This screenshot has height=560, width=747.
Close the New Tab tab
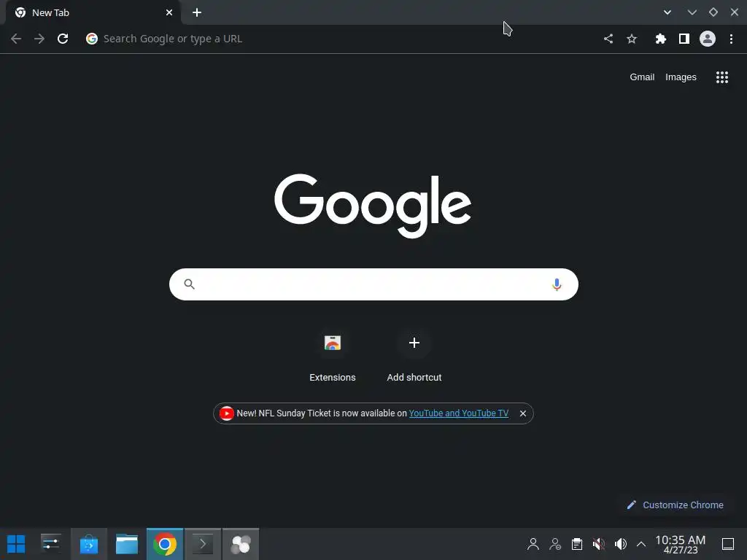click(x=169, y=12)
